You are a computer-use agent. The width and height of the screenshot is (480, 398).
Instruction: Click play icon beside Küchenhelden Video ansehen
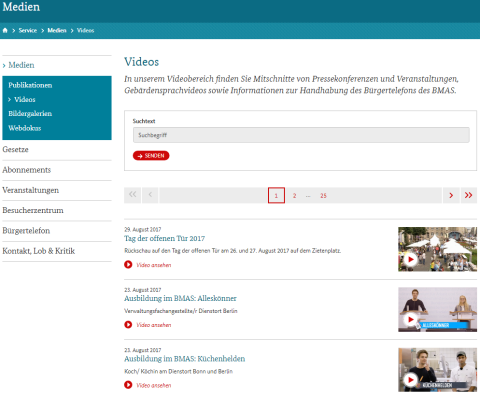point(128,385)
